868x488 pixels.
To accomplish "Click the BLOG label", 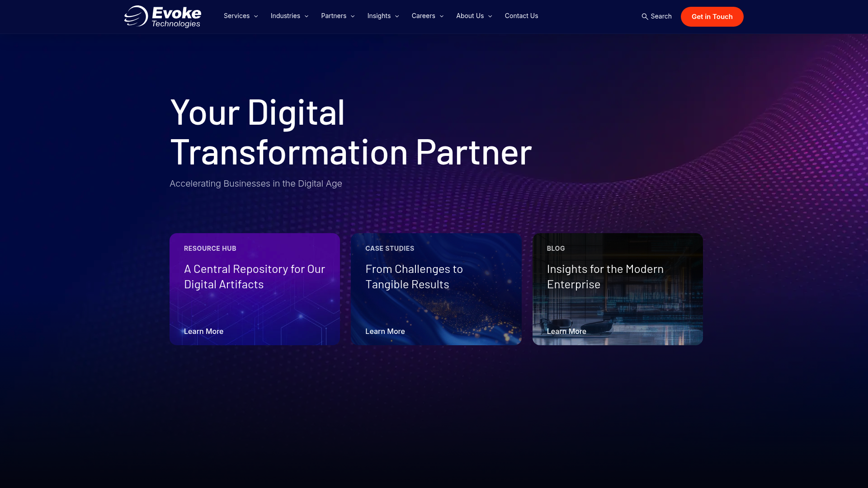I will click(556, 249).
